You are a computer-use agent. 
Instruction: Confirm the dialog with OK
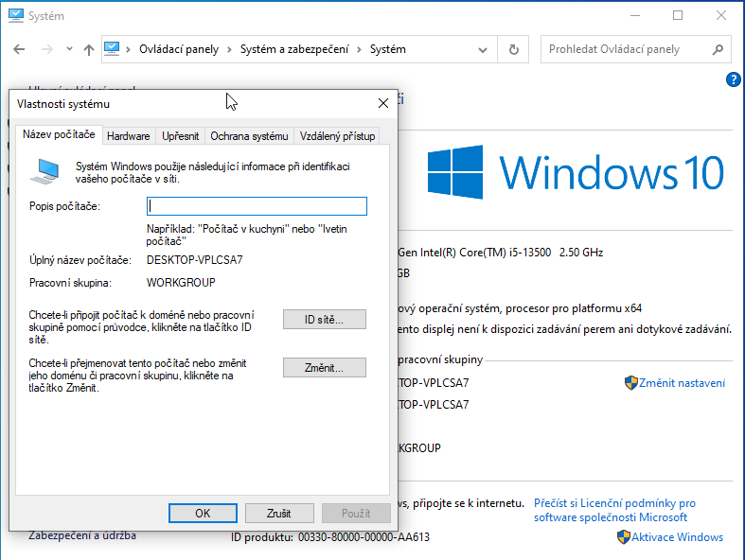pyautogui.click(x=203, y=513)
